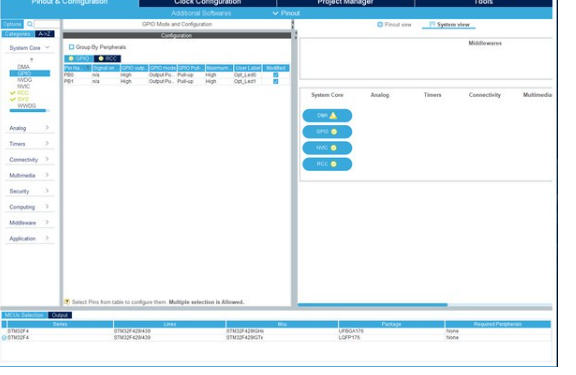Screen dimensions: 576x375
Task: Select the UFBGA176 package MCU row
Action: pyautogui.click(x=276, y=331)
